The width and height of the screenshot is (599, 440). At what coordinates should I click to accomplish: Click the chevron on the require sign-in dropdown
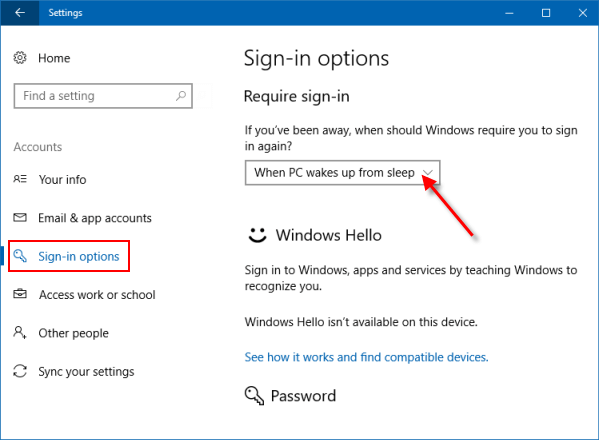[x=428, y=173]
